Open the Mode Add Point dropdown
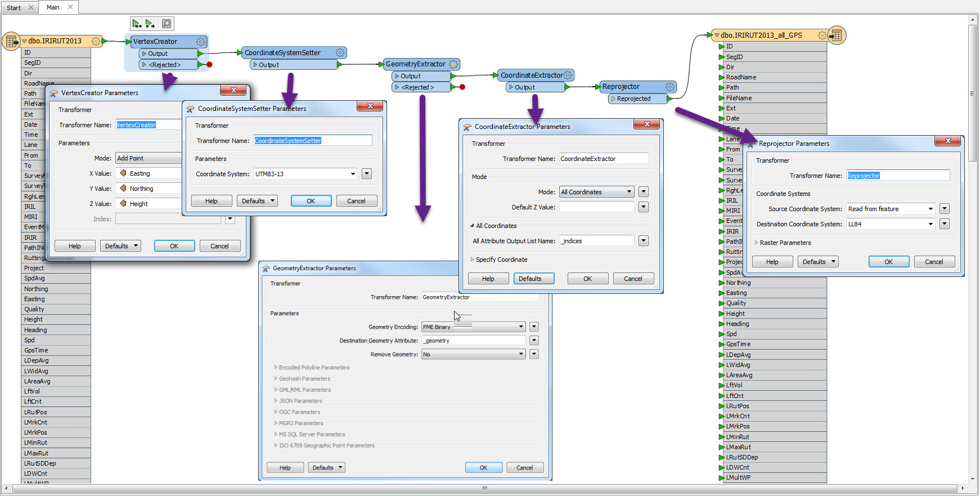This screenshot has height=496, width=980. [149, 158]
